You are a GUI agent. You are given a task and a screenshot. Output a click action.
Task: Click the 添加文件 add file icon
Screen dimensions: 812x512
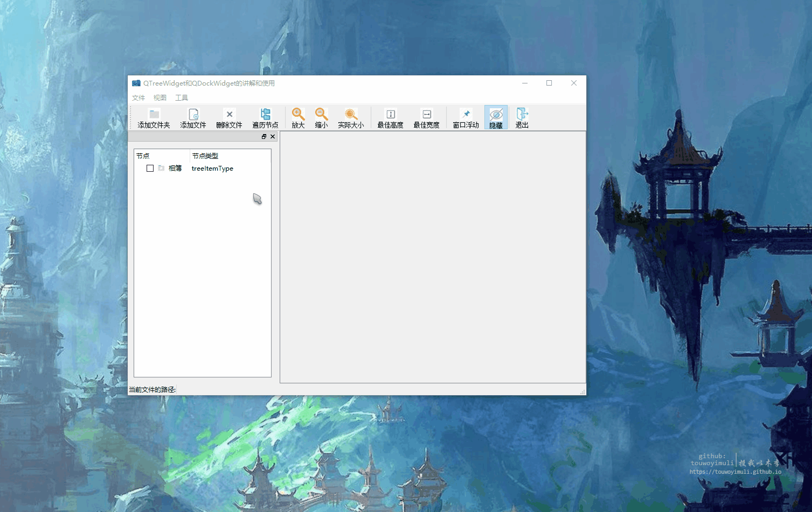pos(193,114)
